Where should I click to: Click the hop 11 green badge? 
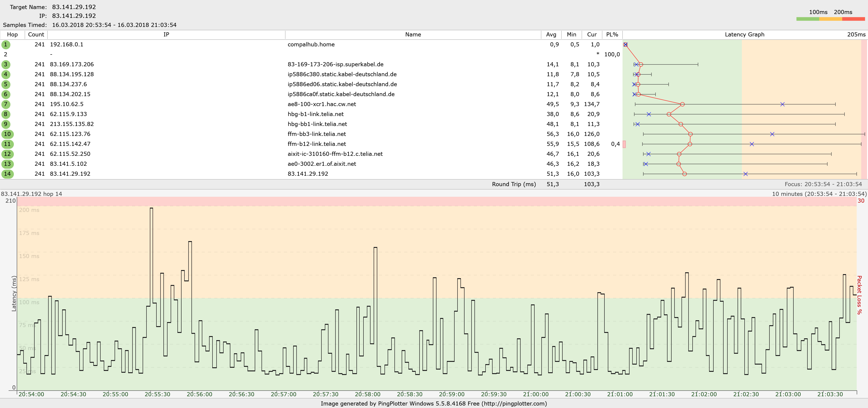click(7, 144)
